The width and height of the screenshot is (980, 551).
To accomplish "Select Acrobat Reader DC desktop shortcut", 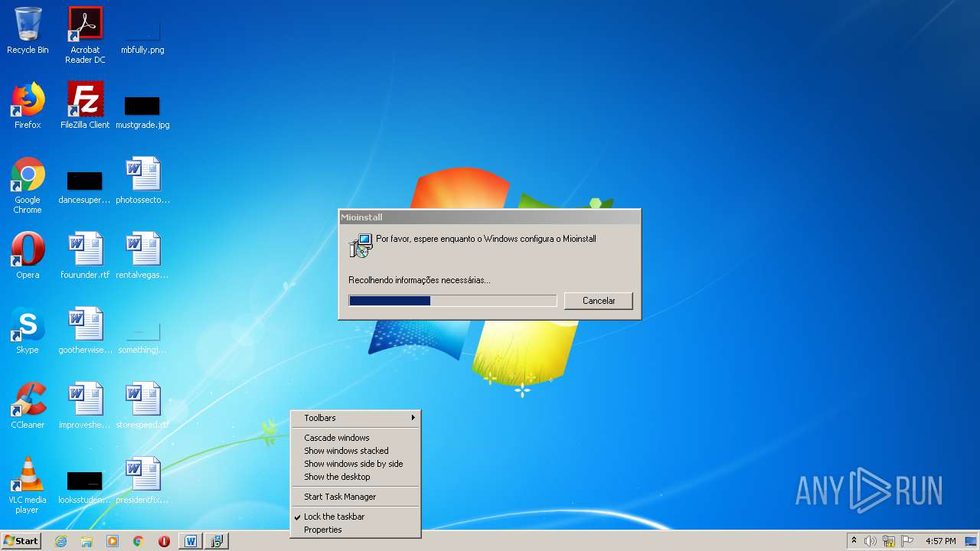I will [85, 35].
